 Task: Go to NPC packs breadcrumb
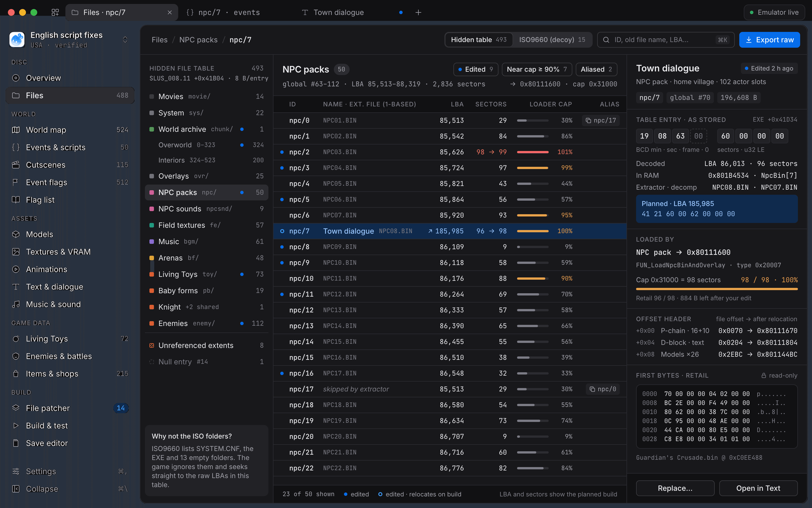coord(198,40)
